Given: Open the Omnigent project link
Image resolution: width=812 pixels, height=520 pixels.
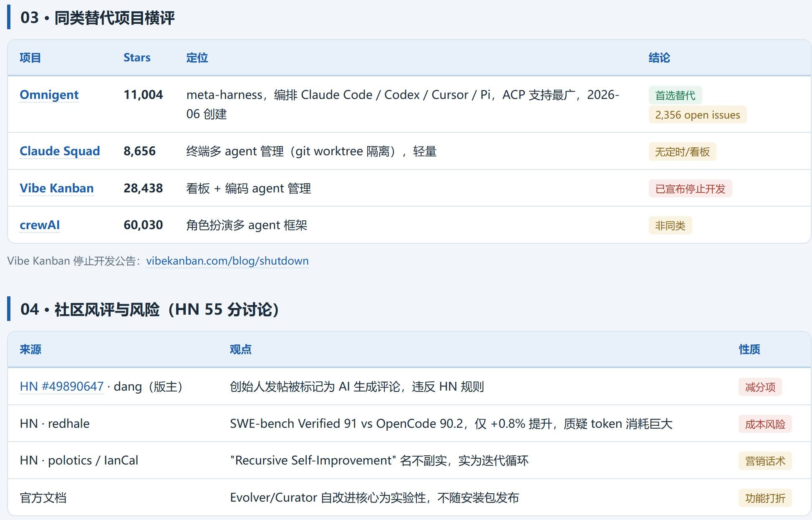Looking at the screenshot, I should pyautogui.click(x=49, y=95).
